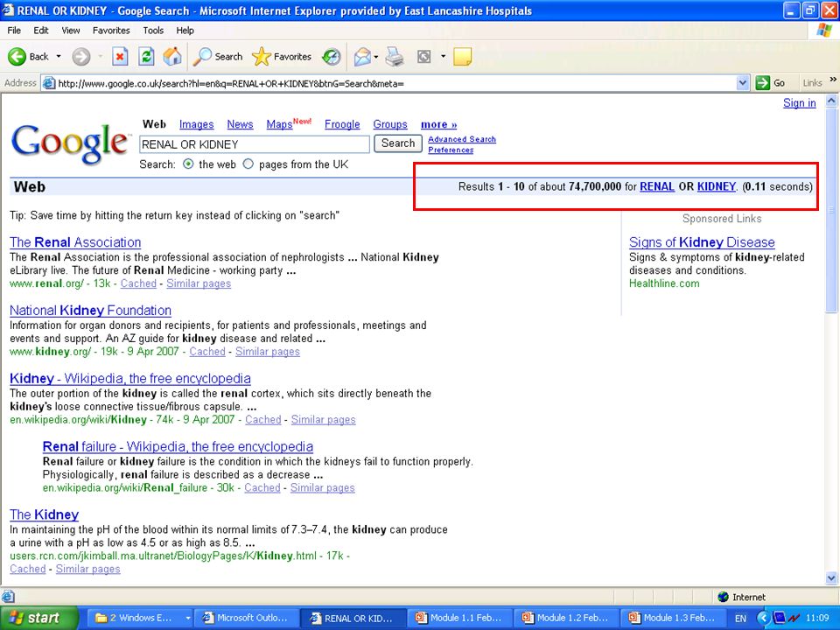Click the address bar URL field
The height and width of the screenshot is (630, 840).
(395, 83)
